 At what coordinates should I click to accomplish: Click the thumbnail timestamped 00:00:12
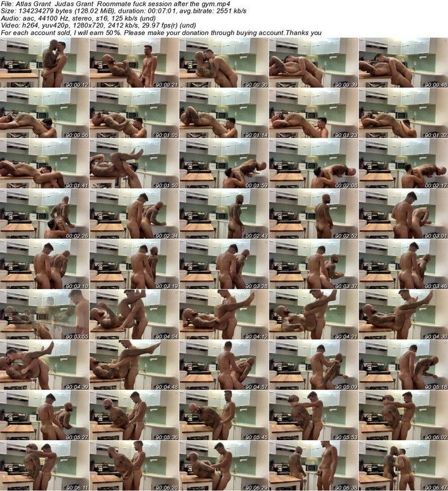(x=44, y=63)
